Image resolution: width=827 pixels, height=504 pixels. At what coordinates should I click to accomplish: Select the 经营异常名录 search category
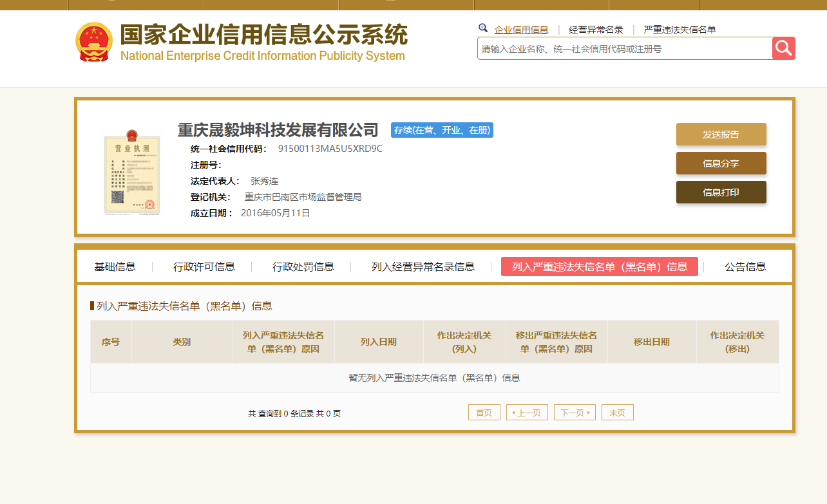[x=596, y=30]
